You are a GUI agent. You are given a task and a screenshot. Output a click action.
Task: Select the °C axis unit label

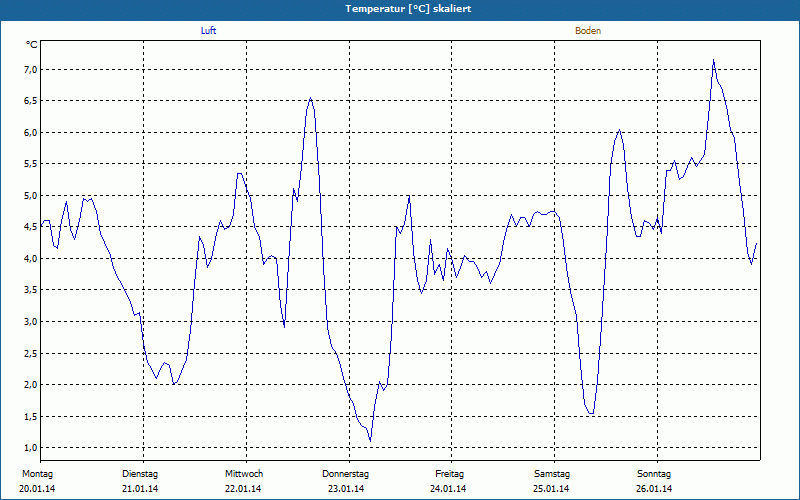click(x=32, y=45)
